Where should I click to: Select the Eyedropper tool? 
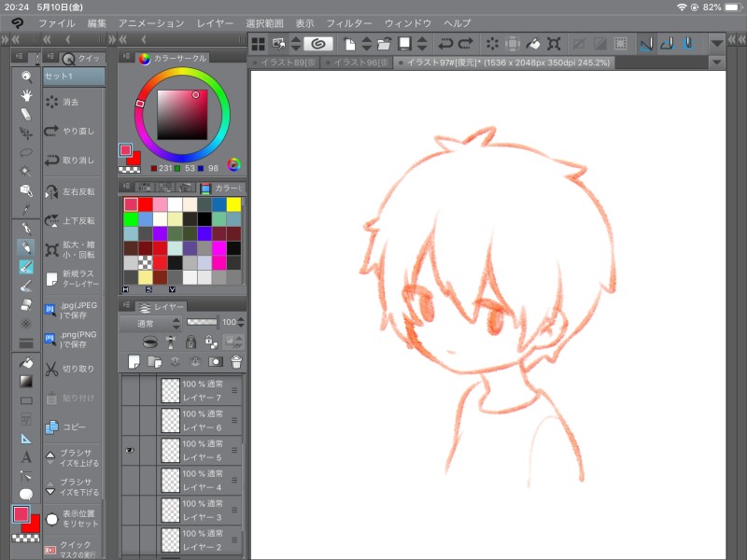pyautogui.click(x=26, y=209)
